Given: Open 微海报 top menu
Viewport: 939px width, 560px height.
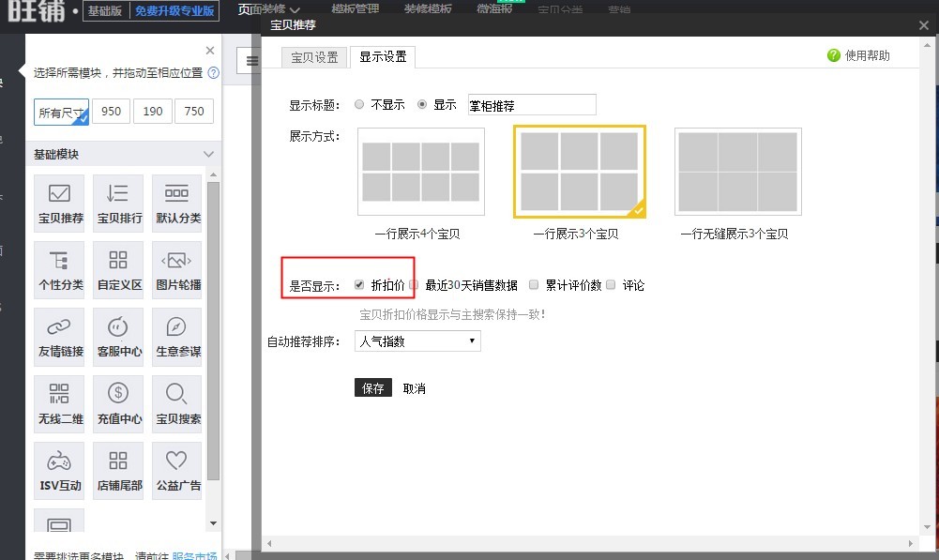Looking at the screenshot, I should (x=494, y=8).
